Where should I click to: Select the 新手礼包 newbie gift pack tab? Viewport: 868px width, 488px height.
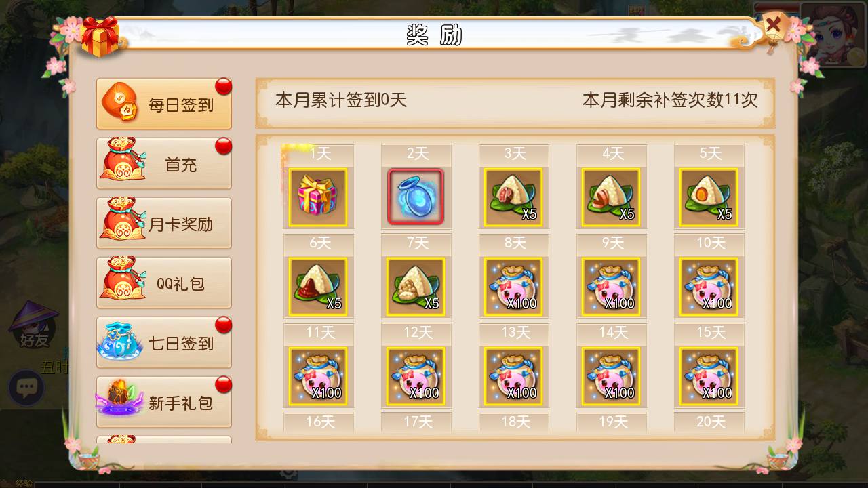click(164, 402)
